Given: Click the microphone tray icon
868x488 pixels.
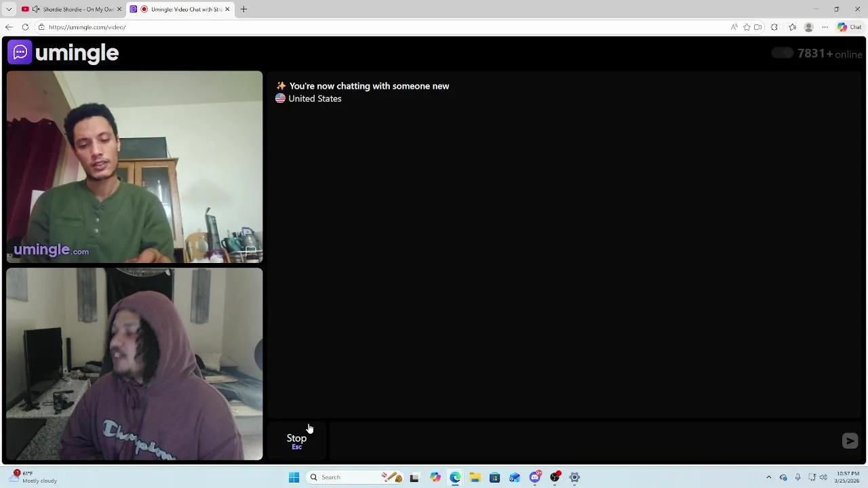Looking at the screenshot, I should pyautogui.click(x=797, y=477).
